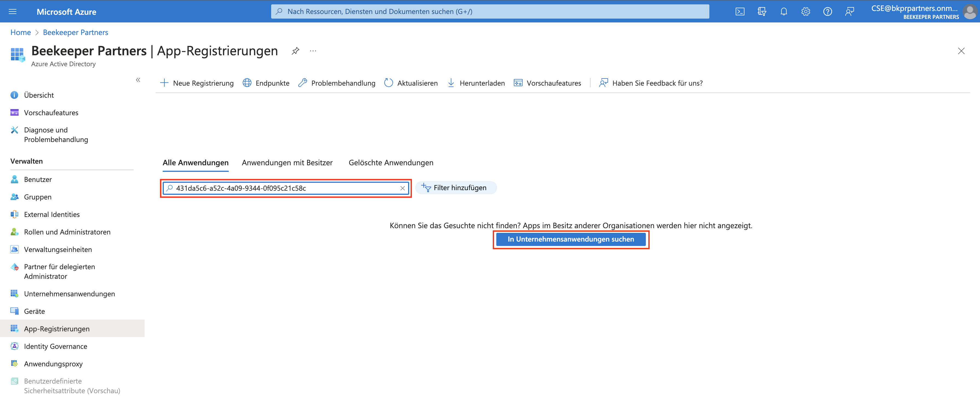Open more options ellipsis next to title
This screenshot has height=400, width=980.
(313, 51)
